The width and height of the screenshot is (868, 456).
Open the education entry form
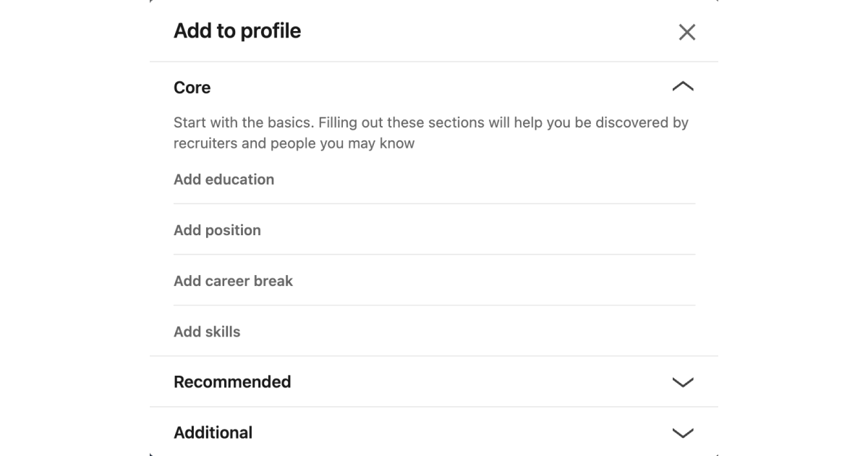224,179
